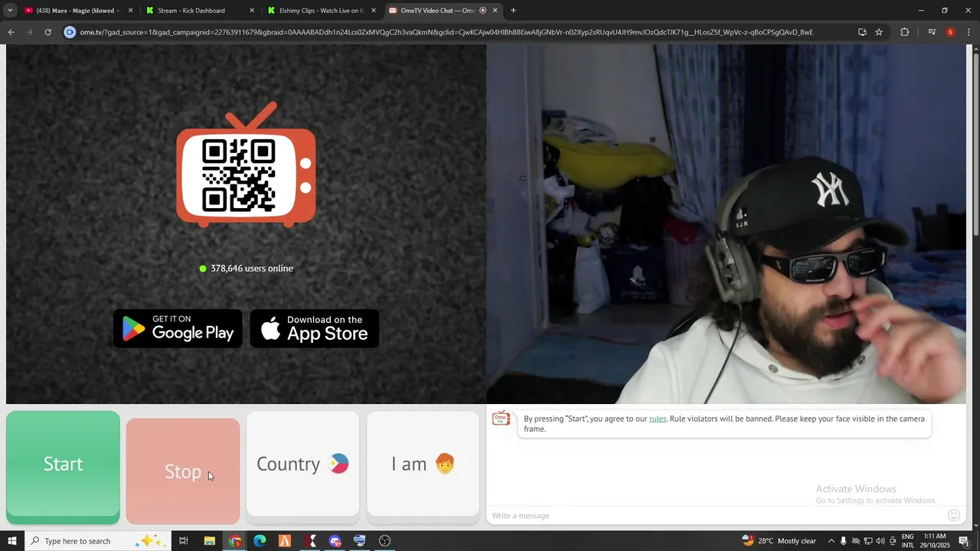Show hidden system tray icons
The image size is (980, 551).
(831, 541)
